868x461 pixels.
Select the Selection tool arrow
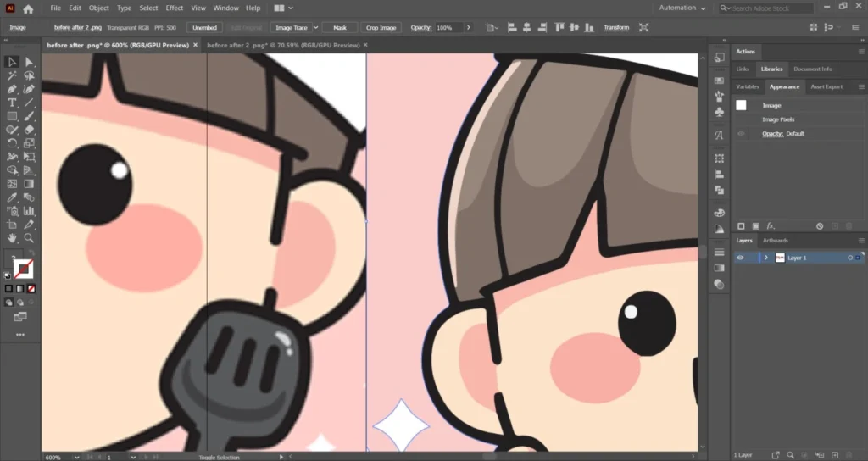(x=12, y=62)
